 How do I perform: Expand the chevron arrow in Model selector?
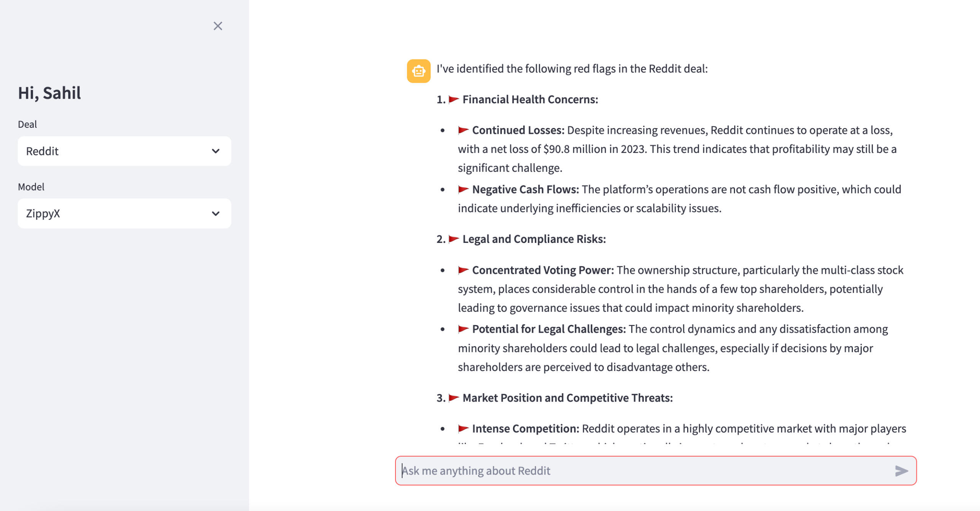coord(216,213)
